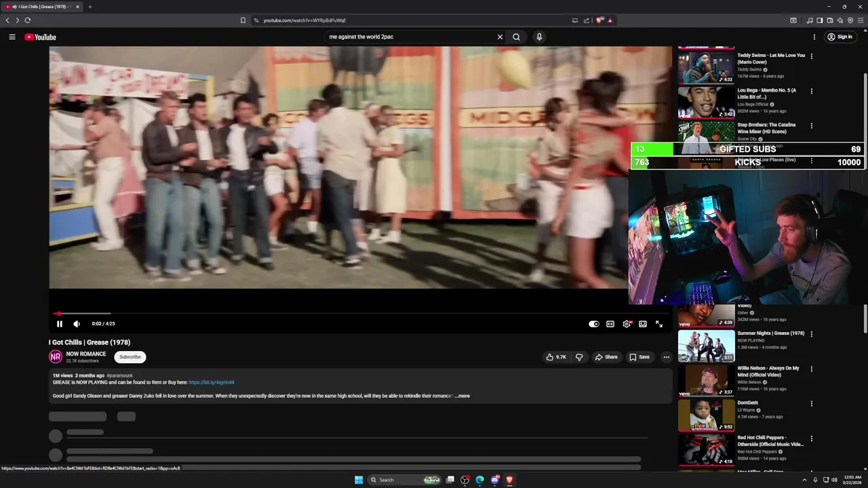
Task: Open a new browser tab
Action: click(90, 7)
